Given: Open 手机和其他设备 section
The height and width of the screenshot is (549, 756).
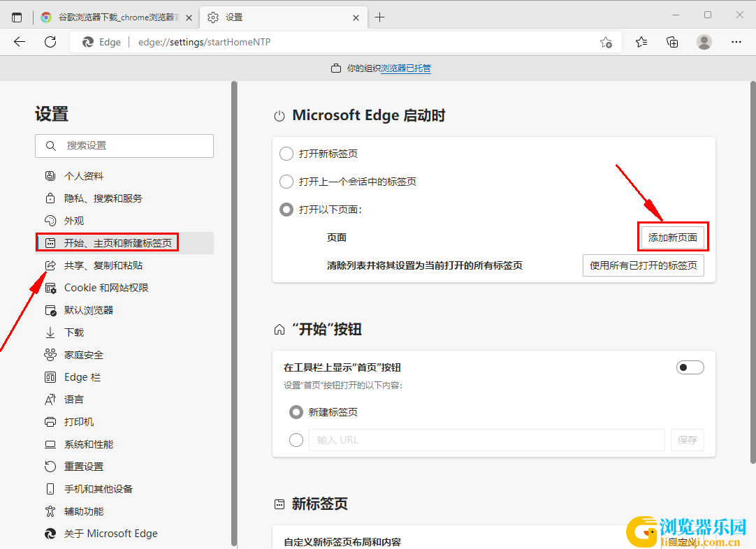Looking at the screenshot, I should coord(124,489).
